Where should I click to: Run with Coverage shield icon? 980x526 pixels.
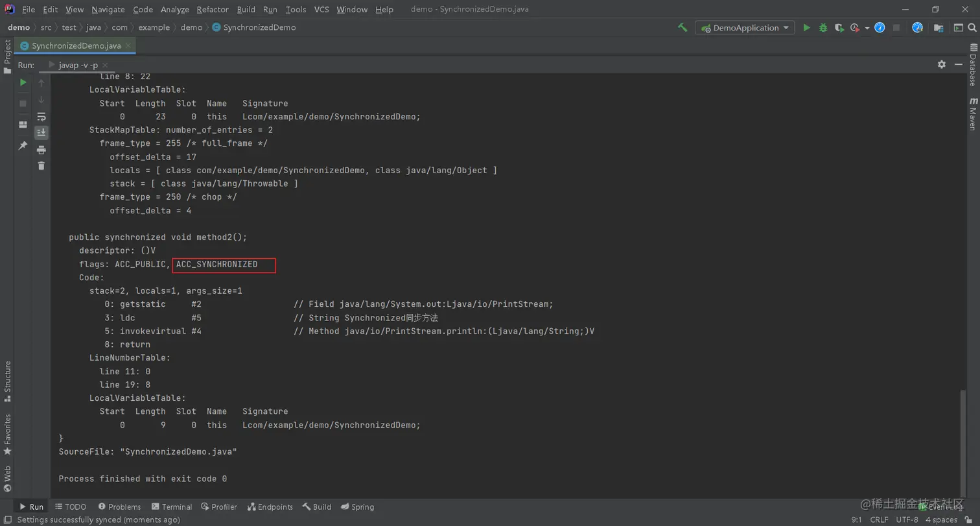[839, 28]
